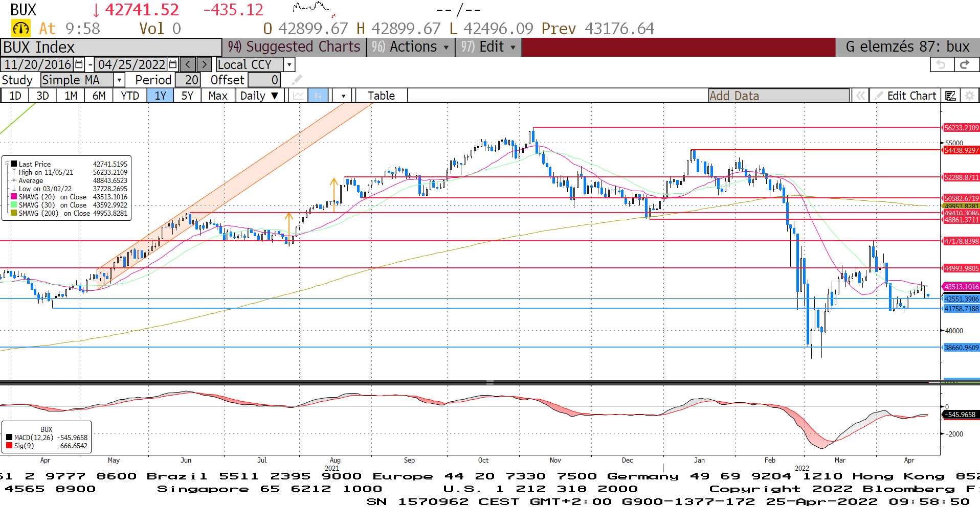Shift date range back with left arrow
Screen dimensions: 980x528
coord(188,64)
